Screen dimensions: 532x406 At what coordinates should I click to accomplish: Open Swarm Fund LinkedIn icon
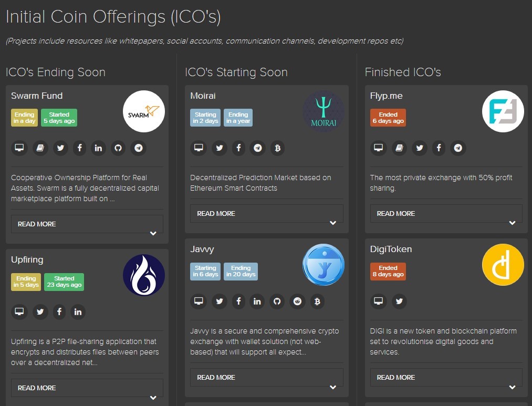point(98,148)
